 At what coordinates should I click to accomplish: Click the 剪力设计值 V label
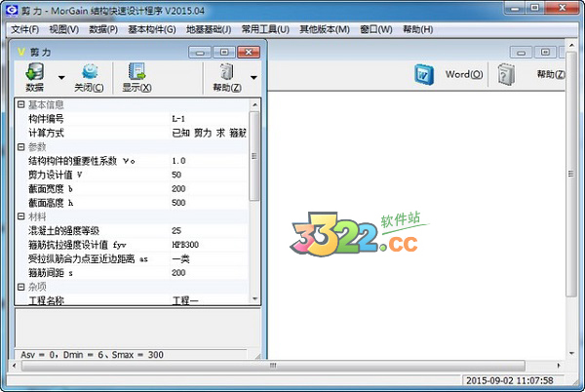click(x=56, y=175)
